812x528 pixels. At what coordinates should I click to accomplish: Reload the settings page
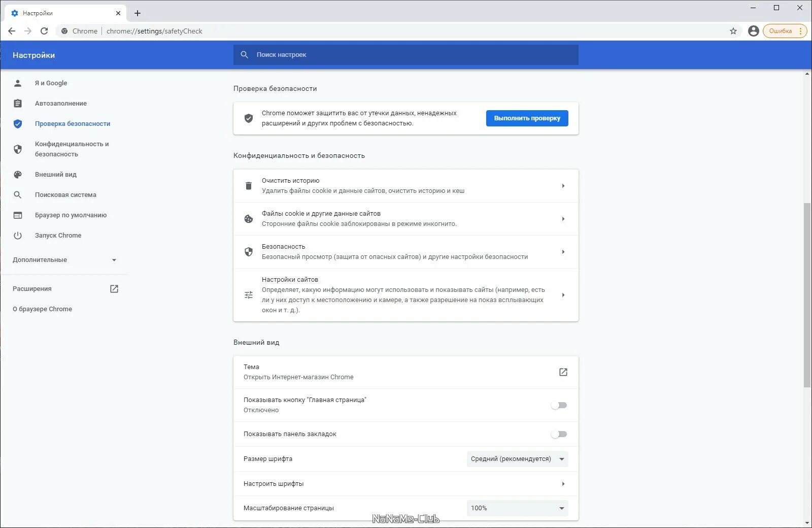click(44, 31)
